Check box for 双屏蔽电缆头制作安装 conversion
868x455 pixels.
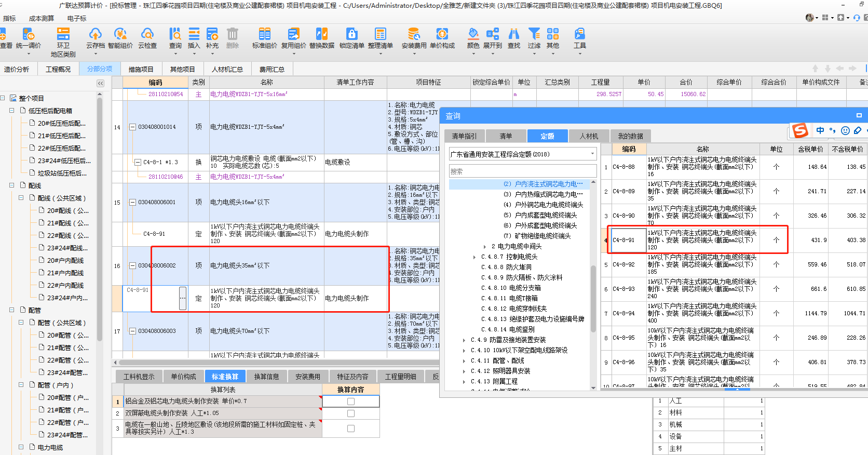(x=351, y=413)
